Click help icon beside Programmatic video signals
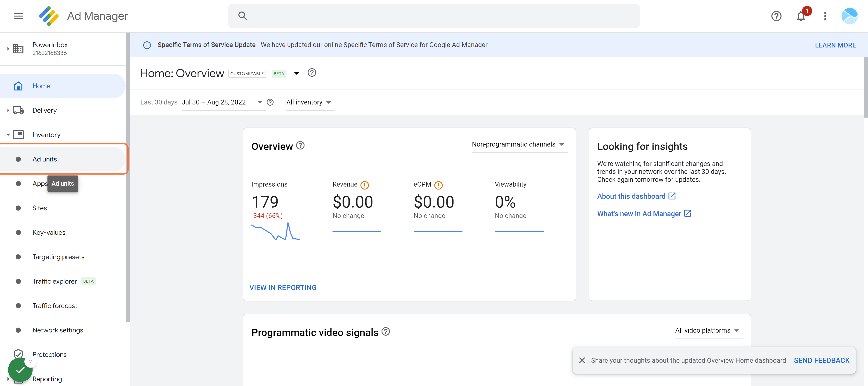 pos(386,332)
